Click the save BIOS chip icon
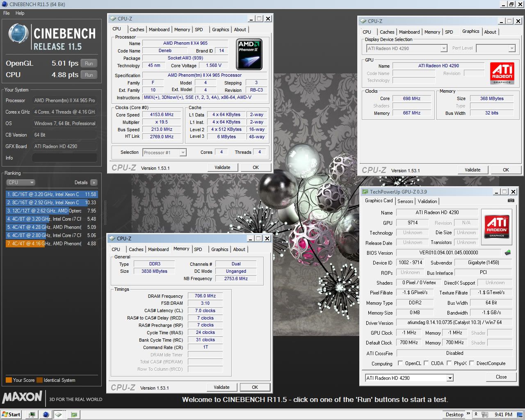This screenshot has height=420, width=525. [x=508, y=253]
